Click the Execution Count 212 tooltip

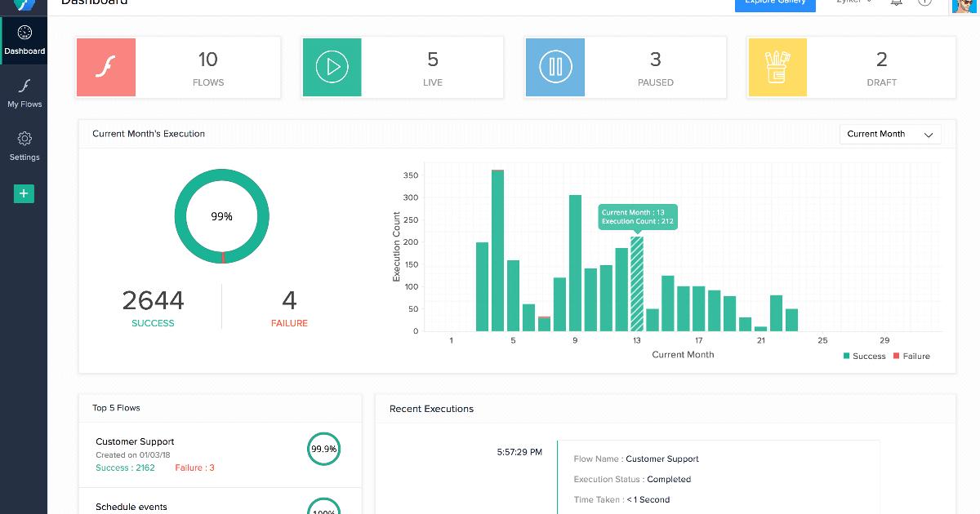[x=637, y=217]
